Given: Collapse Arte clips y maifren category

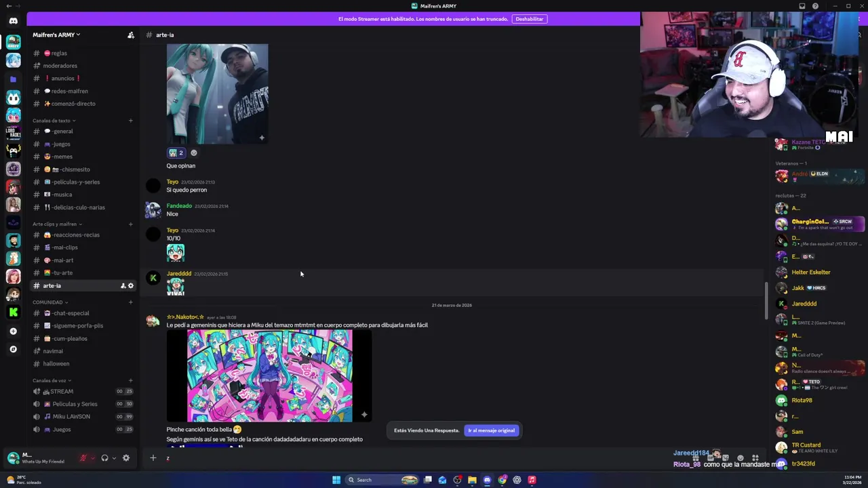Looking at the screenshot, I should click(57, 224).
